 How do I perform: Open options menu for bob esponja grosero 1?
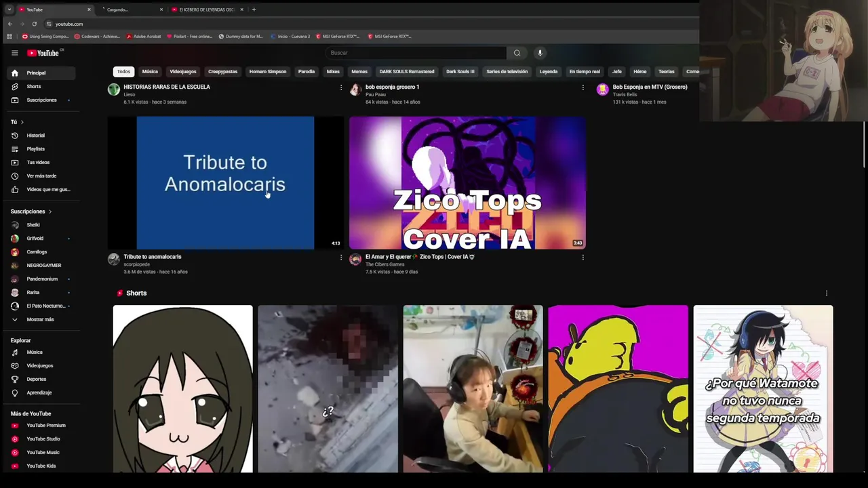pyautogui.click(x=583, y=87)
